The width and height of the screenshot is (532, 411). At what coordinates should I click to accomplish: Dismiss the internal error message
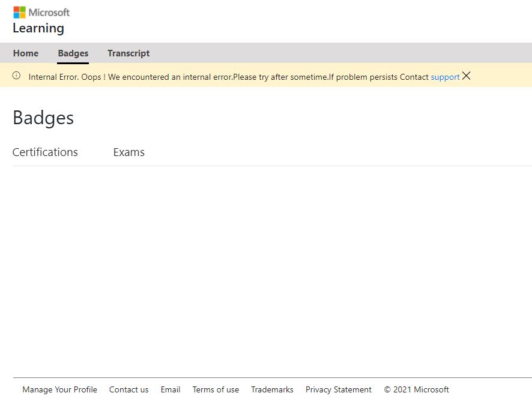point(467,76)
